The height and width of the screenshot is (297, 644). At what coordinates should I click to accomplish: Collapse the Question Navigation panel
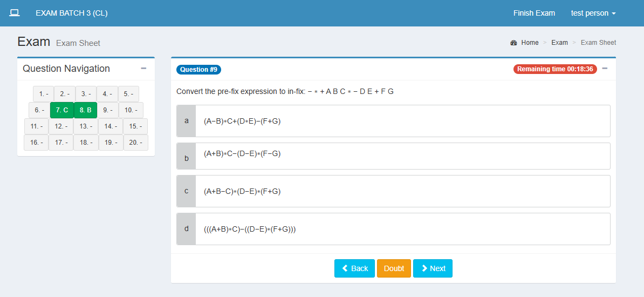[143, 69]
